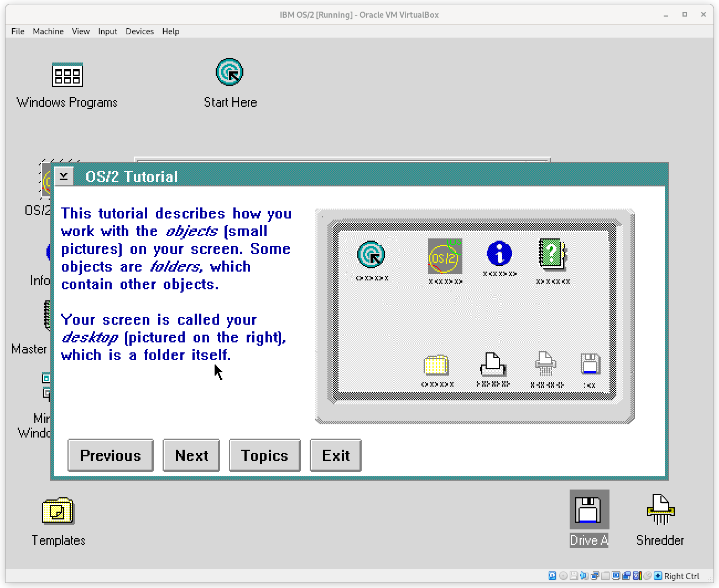Click the italic word "folders"
The width and height of the screenshot is (719, 588).
coord(176,267)
